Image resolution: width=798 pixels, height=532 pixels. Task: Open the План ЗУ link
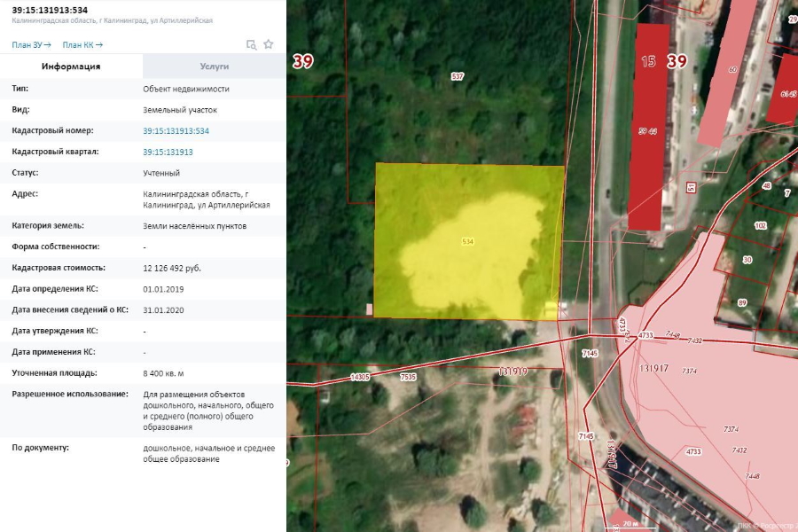pos(31,44)
